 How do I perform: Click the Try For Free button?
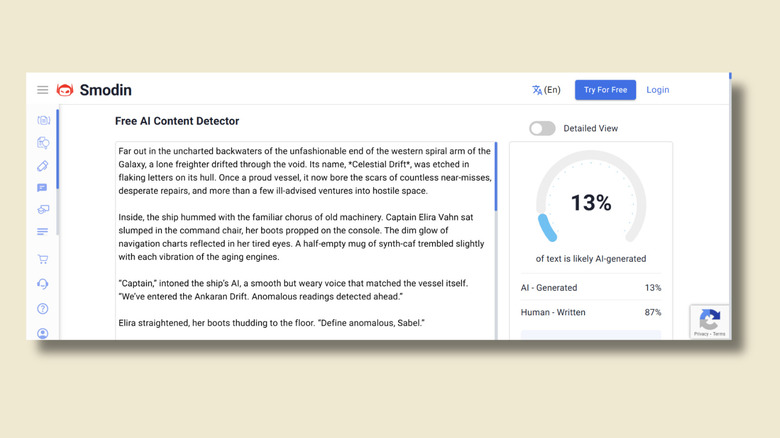click(x=605, y=90)
